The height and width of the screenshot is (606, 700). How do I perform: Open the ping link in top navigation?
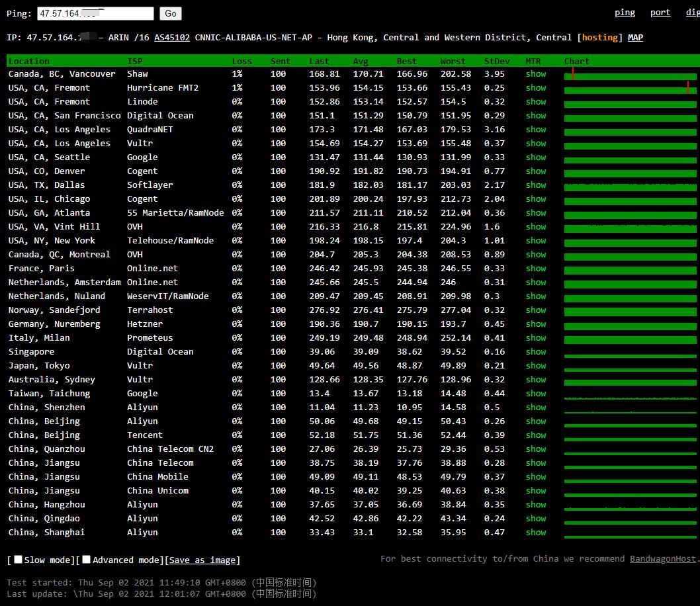tap(625, 13)
